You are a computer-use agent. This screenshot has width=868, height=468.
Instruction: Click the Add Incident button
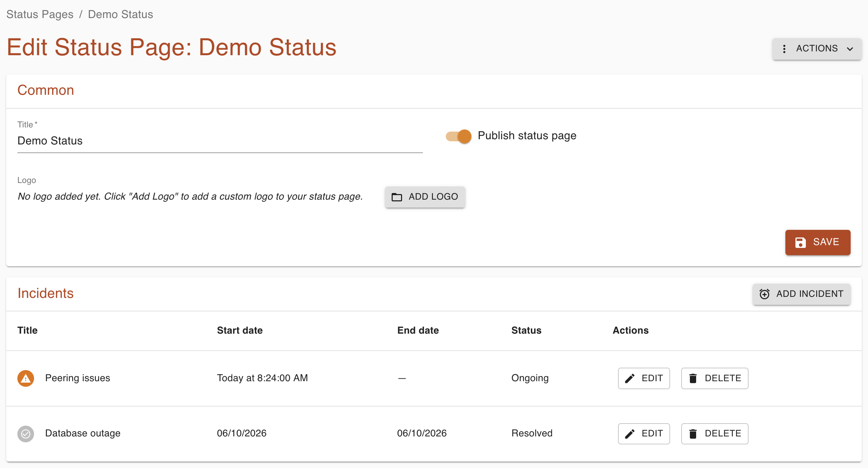[x=801, y=294]
